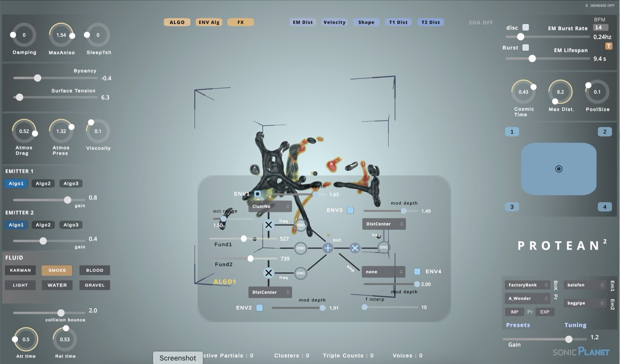Click the multiply node right of the plus mixer

pos(355,248)
